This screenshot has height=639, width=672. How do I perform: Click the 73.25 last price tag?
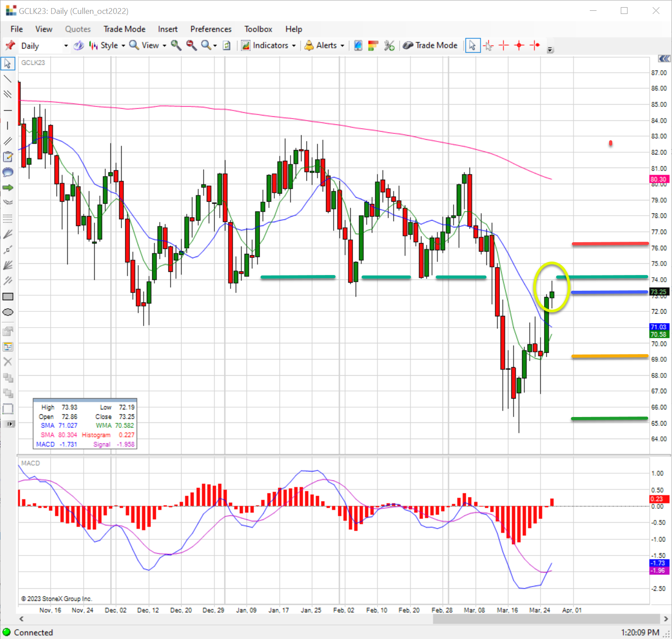659,292
